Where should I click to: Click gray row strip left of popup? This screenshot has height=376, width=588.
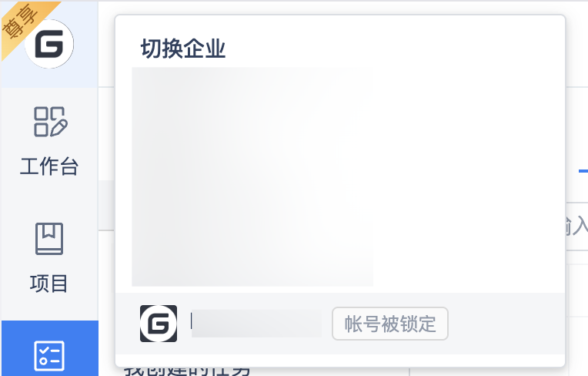[107, 205]
